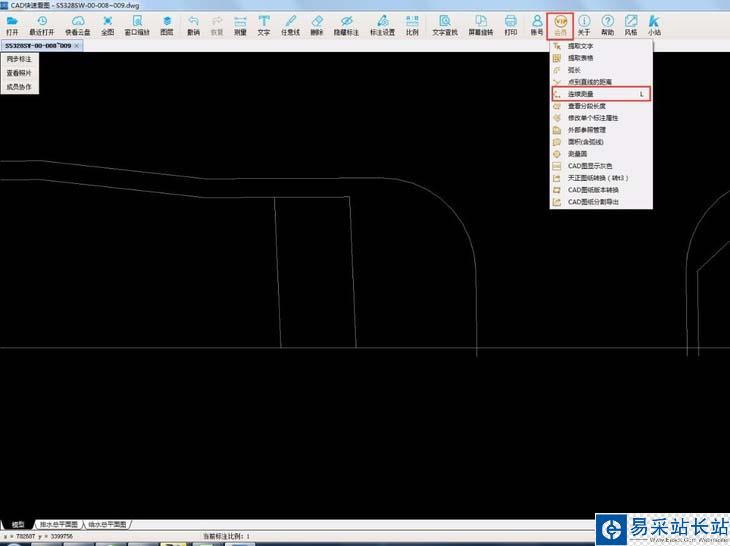This screenshot has height=546, width=730.
Task: Expand the 会员 VIP dropdown menu
Action: (560, 24)
